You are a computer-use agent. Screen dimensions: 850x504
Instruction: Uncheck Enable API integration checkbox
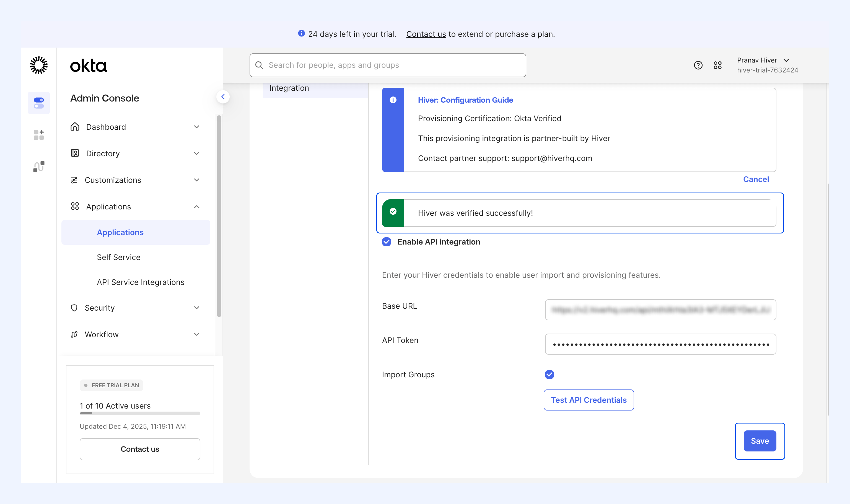[x=387, y=242]
